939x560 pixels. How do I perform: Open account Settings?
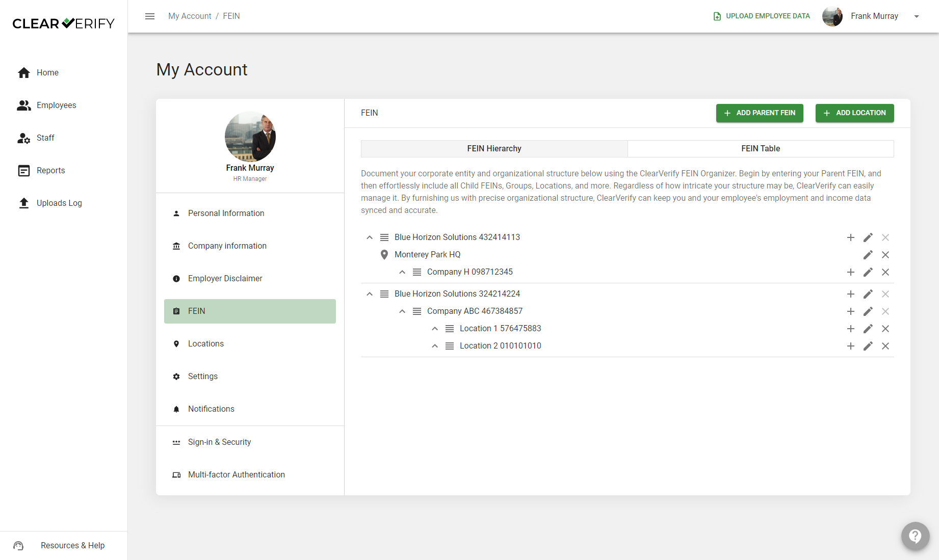click(x=250, y=377)
